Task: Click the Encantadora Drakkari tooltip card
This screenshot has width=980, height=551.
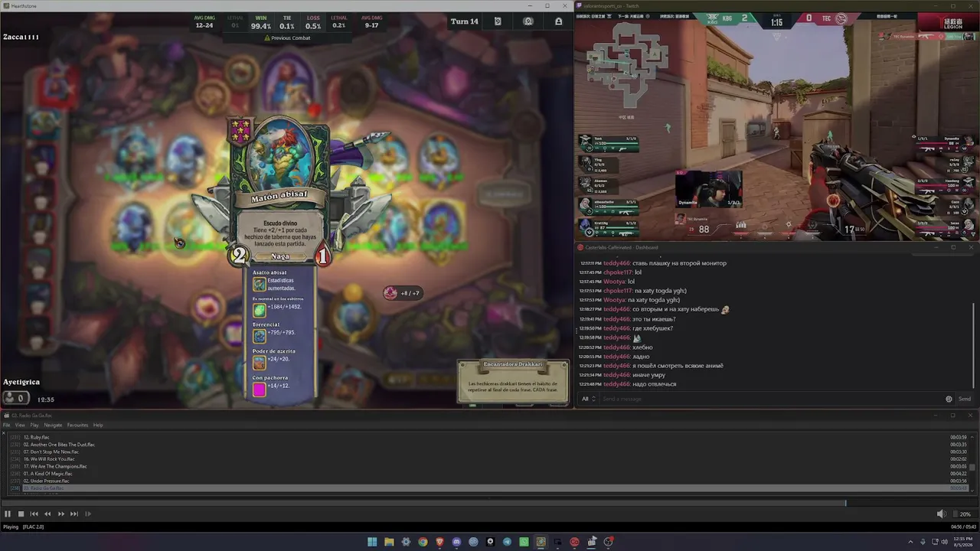Action: (x=513, y=381)
